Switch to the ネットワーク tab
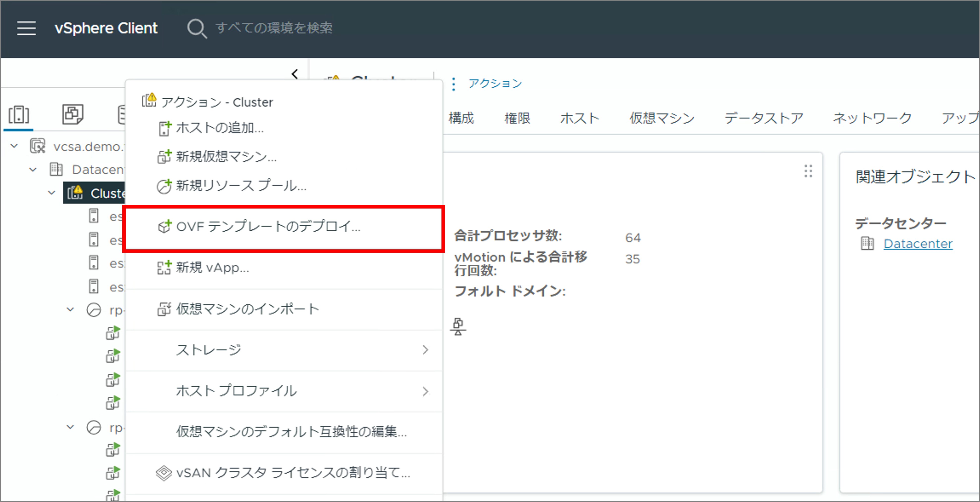980x502 pixels. [872, 118]
